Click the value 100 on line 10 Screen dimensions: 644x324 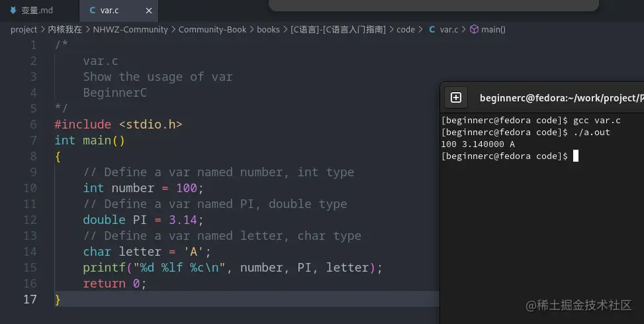point(187,188)
